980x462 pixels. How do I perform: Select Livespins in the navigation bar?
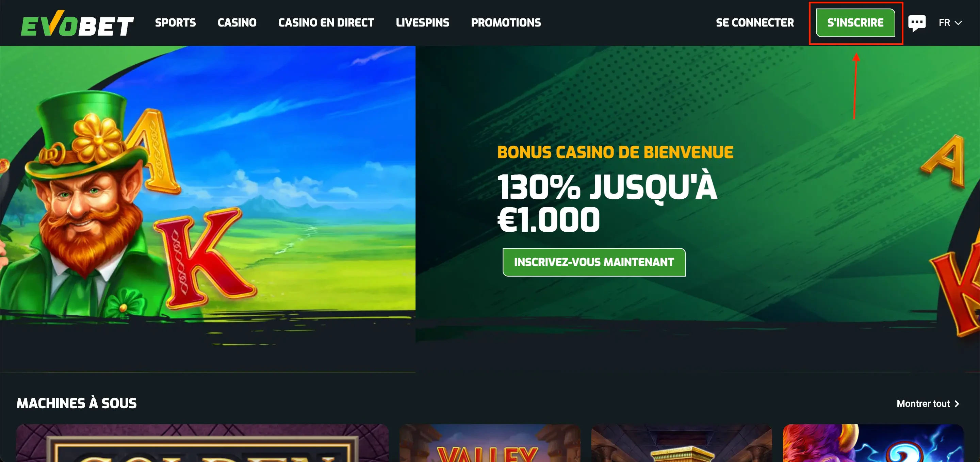click(422, 23)
